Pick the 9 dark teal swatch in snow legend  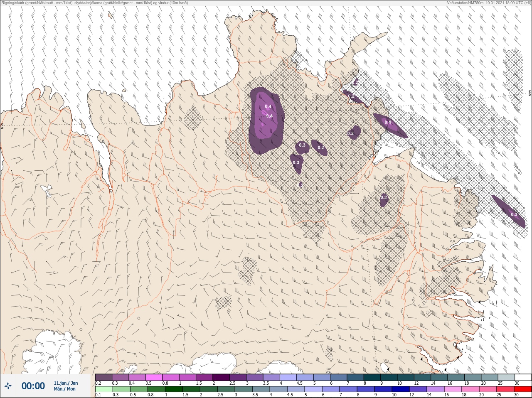388,377
